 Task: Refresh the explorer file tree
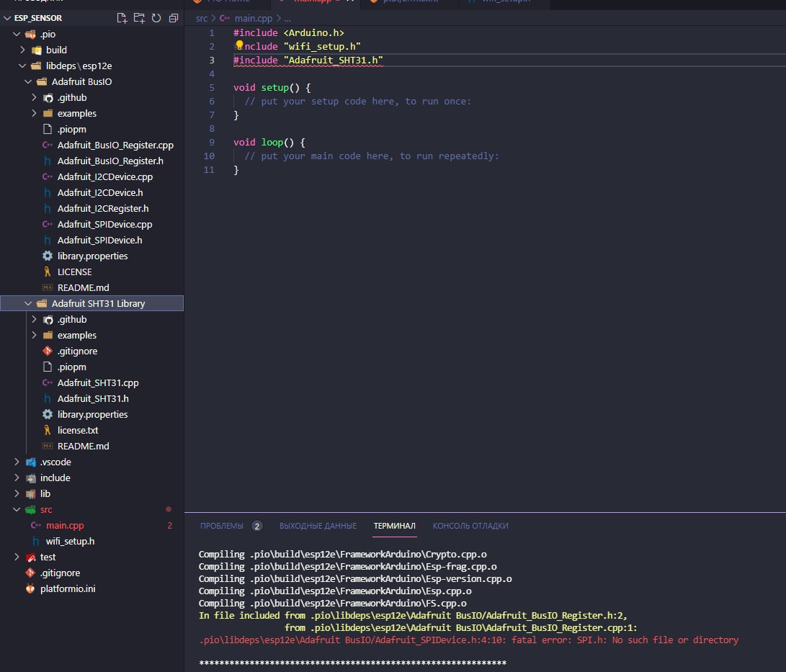(156, 18)
